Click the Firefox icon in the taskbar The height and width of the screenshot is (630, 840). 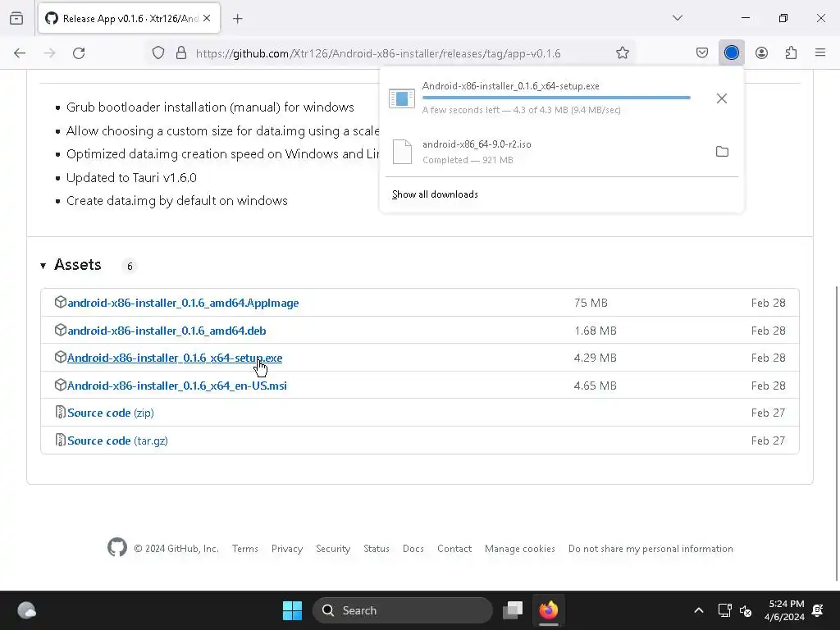click(x=549, y=610)
